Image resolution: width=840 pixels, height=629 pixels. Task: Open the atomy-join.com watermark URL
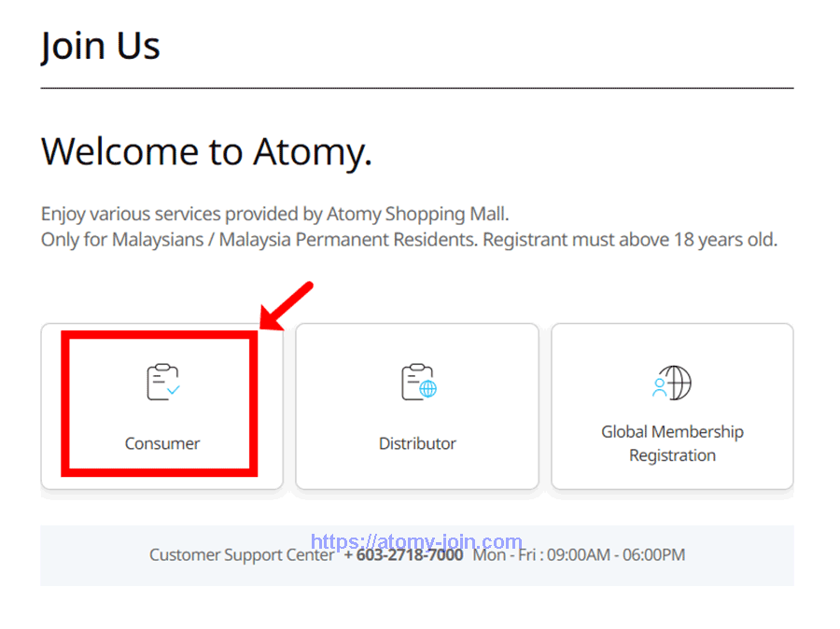416,541
